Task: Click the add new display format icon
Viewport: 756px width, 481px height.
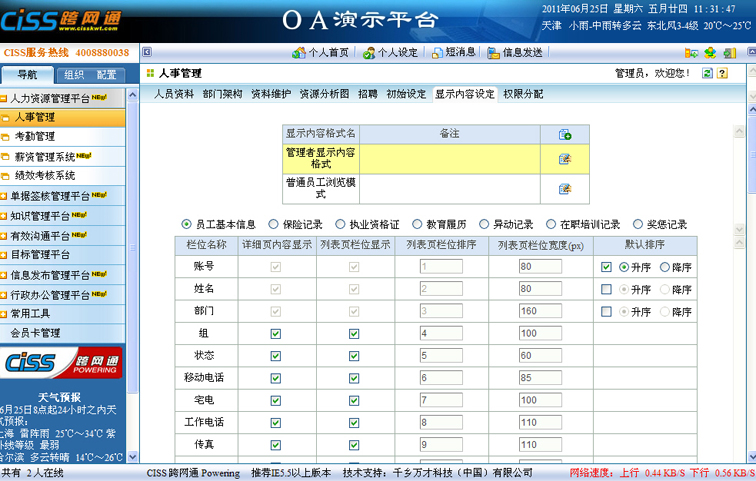Action: point(565,134)
